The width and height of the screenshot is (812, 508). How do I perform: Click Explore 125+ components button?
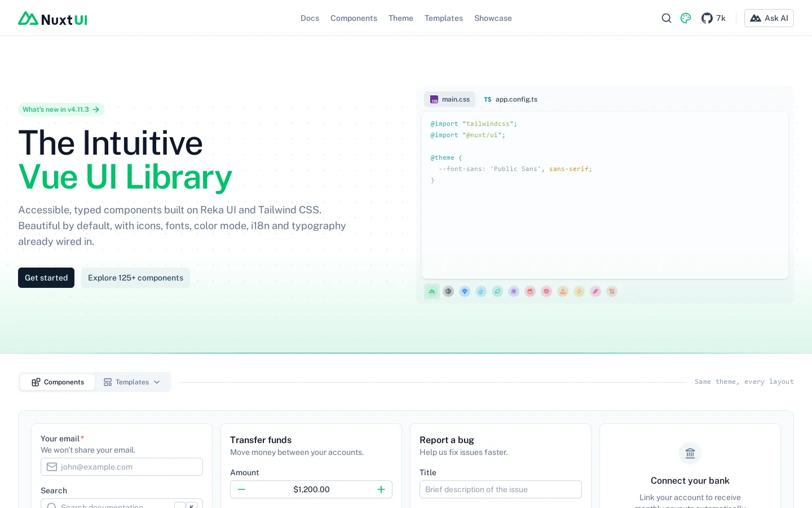pyautogui.click(x=135, y=278)
